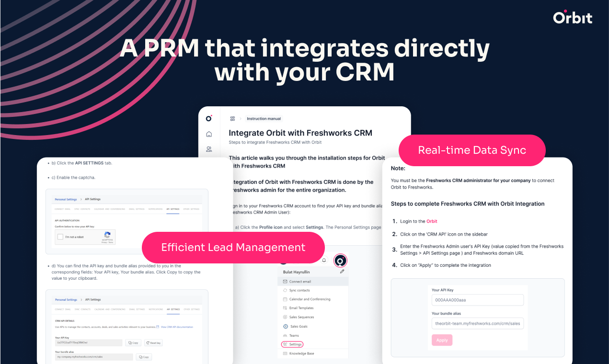This screenshot has width=609, height=364.
Task: Click Personal Settings breadcrumb above CRM API Details
Action: (x=66, y=300)
